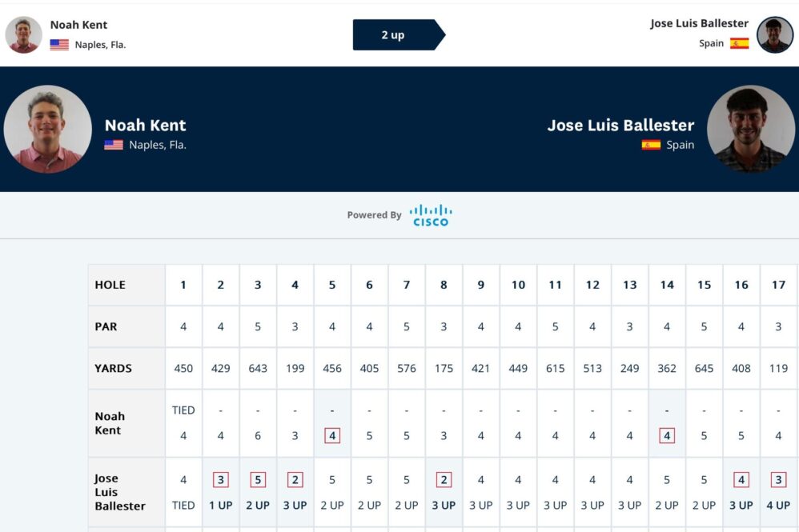Click Noah Kent's large banner photo
Viewport: 799px width, 532px height.
pyautogui.click(x=48, y=130)
